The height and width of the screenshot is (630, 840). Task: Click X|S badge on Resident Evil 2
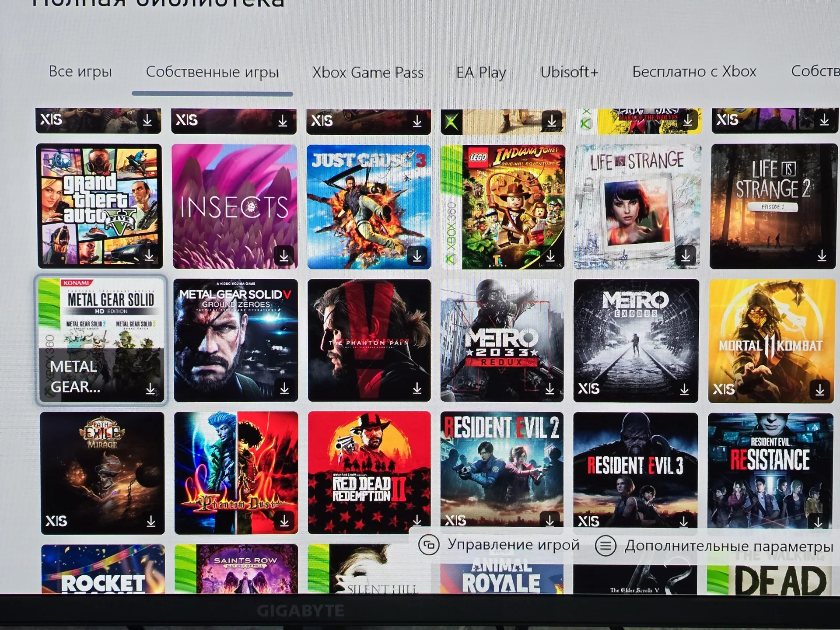[x=456, y=520]
